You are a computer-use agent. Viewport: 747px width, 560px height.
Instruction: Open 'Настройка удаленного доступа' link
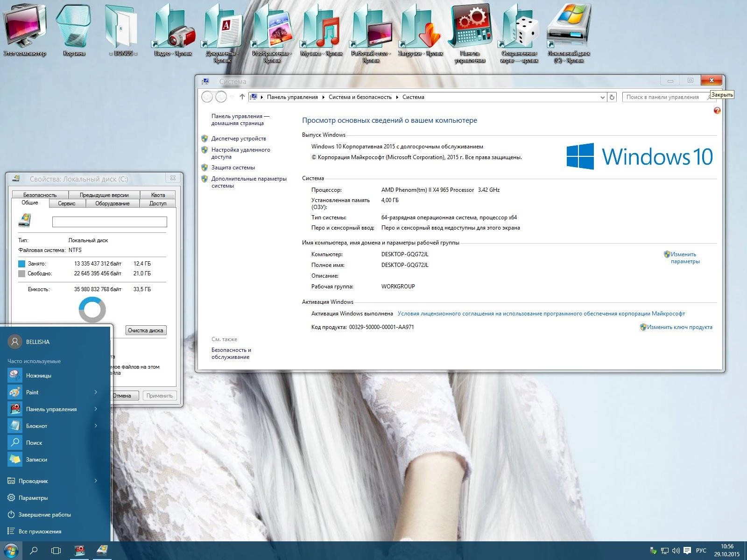tap(240, 153)
